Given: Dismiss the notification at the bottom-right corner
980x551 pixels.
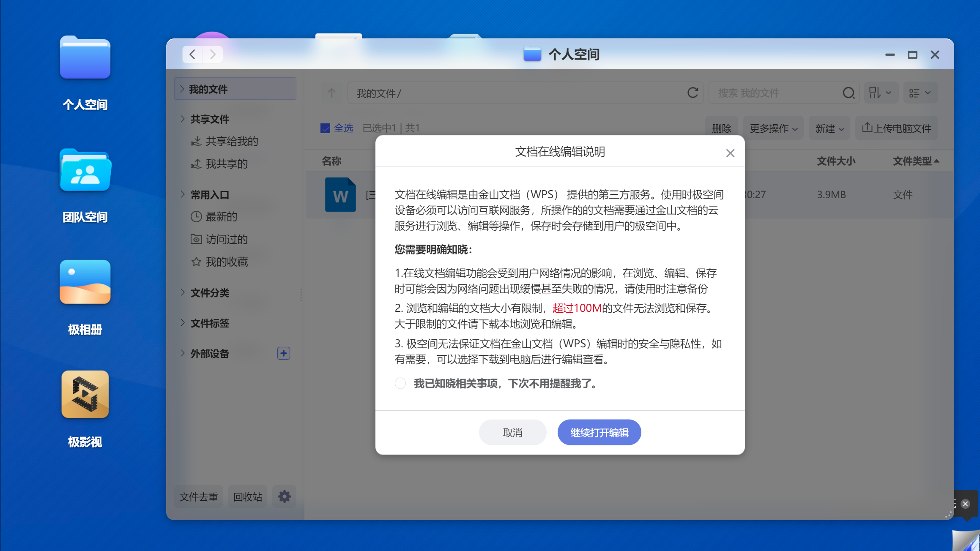Looking at the screenshot, I should (965, 504).
